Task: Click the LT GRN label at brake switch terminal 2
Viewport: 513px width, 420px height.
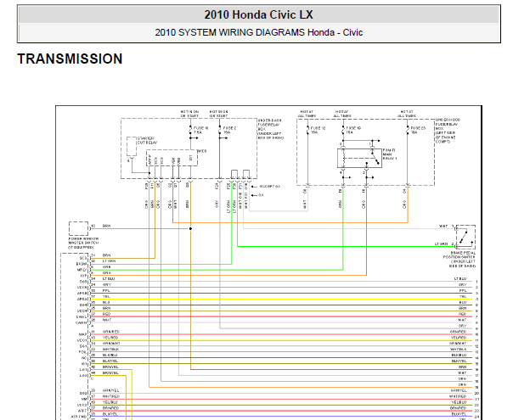Action: pos(441,244)
